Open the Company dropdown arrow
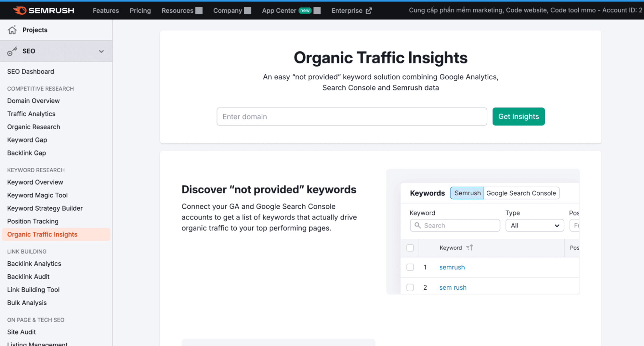 coord(248,11)
